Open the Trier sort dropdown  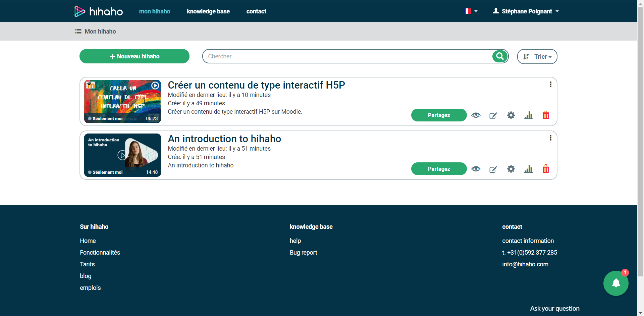(x=537, y=57)
